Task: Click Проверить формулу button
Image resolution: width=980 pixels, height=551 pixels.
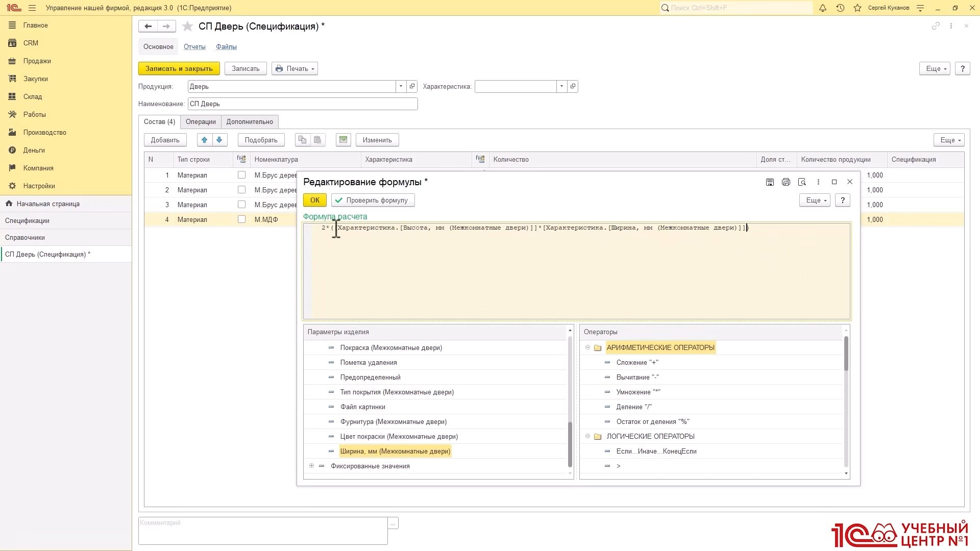Action: [373, 200]
